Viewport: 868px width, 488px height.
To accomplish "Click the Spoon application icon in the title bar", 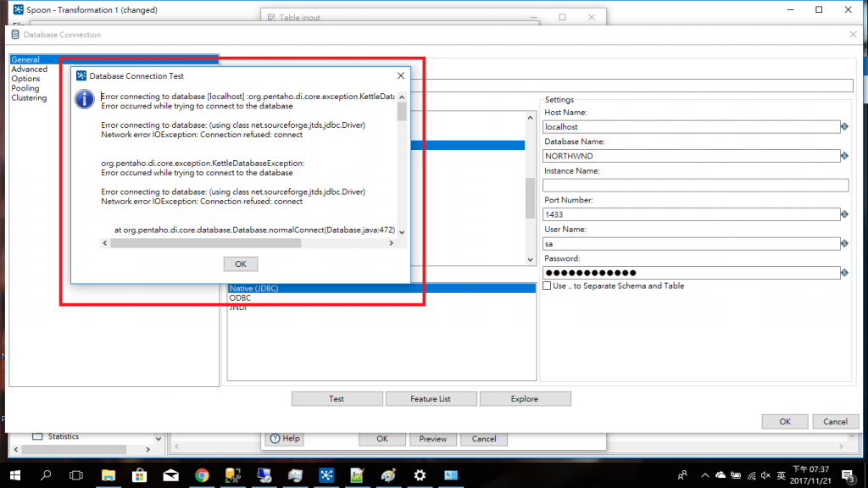I will 19,9.
